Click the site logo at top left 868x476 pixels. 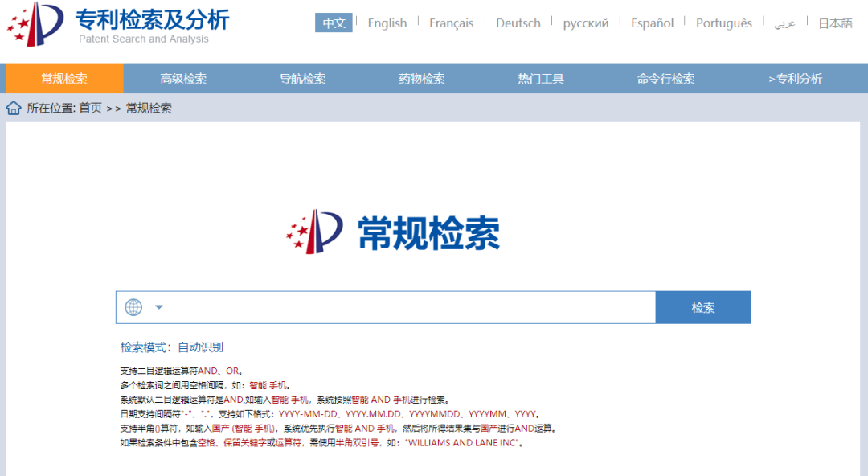pos(35,24)
